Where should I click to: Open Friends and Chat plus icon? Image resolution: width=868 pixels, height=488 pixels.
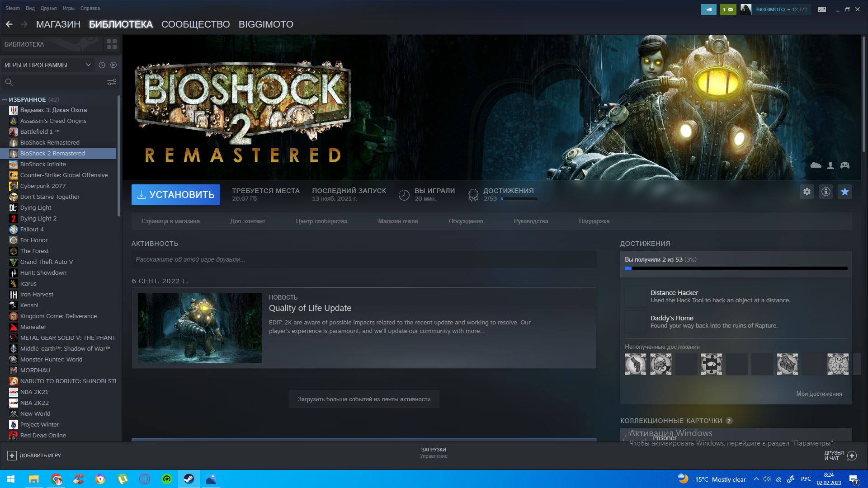coord(852,455)
